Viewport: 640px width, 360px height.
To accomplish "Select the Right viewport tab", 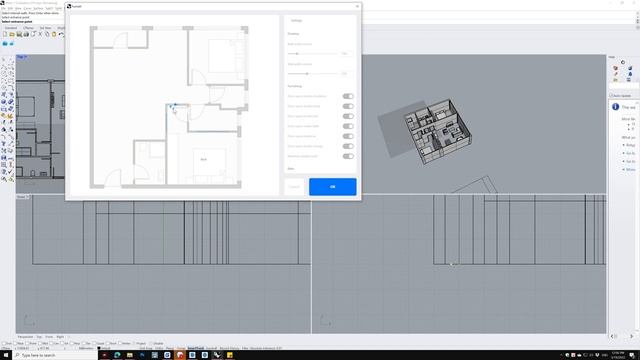I will point(60,337).
